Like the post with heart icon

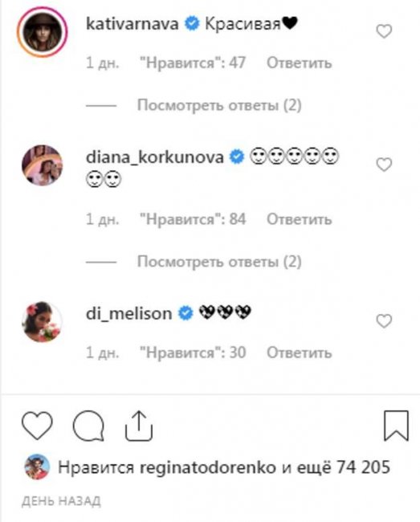pyautogui.click(x=37, y=425)
